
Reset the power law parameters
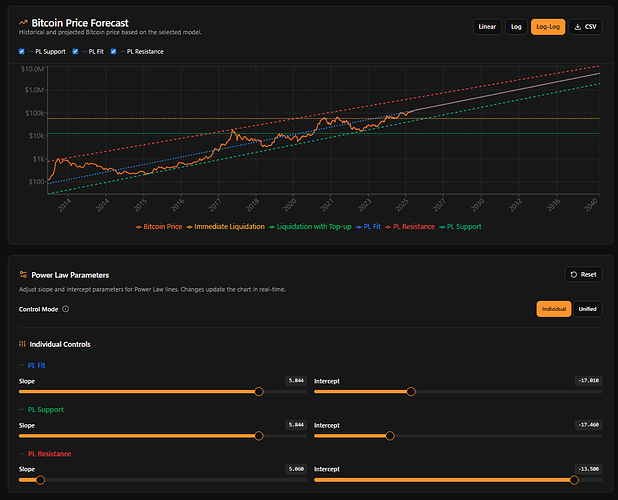(x=583, y=274)
